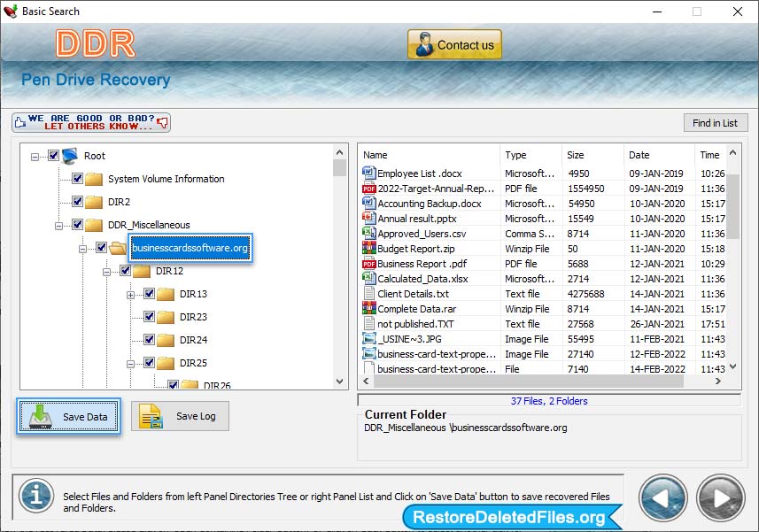The image size is (759, 532).
Task: Select the businesscardssoftware.org tree label
Action: 190,248
